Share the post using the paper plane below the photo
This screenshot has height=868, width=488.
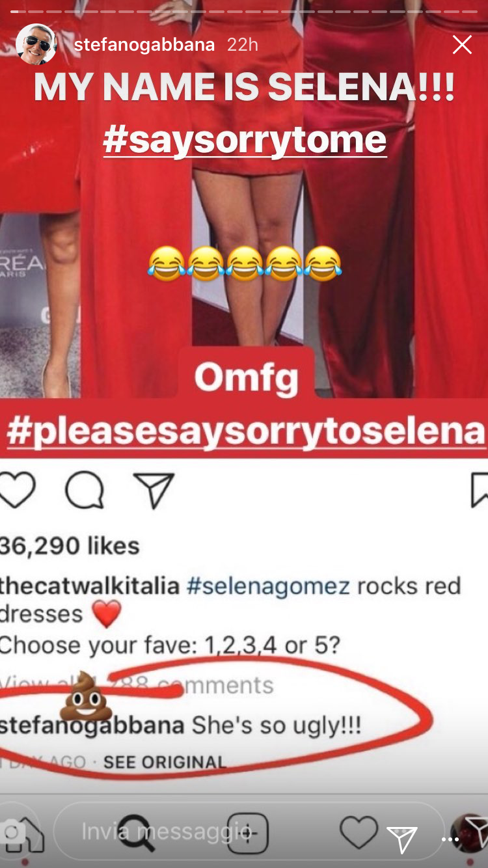pyautogui.click(x=154, y=490)
